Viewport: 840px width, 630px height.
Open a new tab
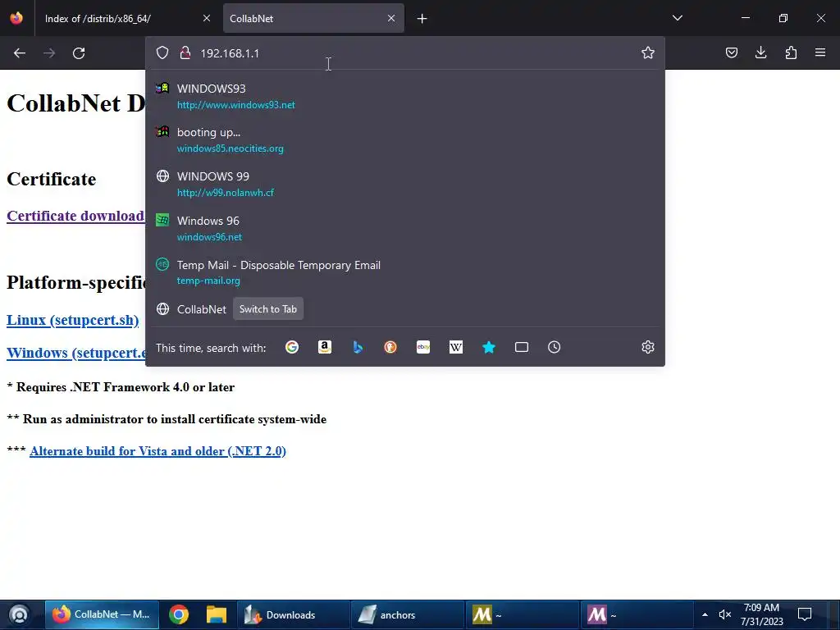point(422,19)
